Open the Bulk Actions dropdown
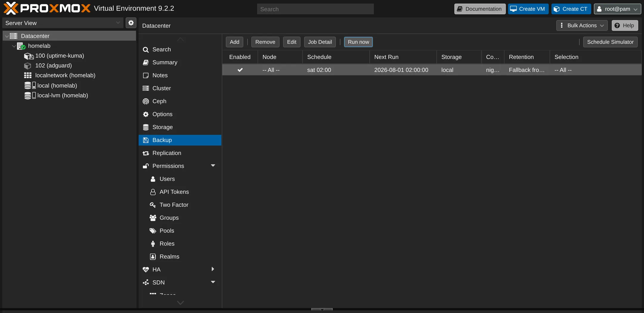Image resolution: width=644 pixels, height=313 pixels. [x=582, y=26]
